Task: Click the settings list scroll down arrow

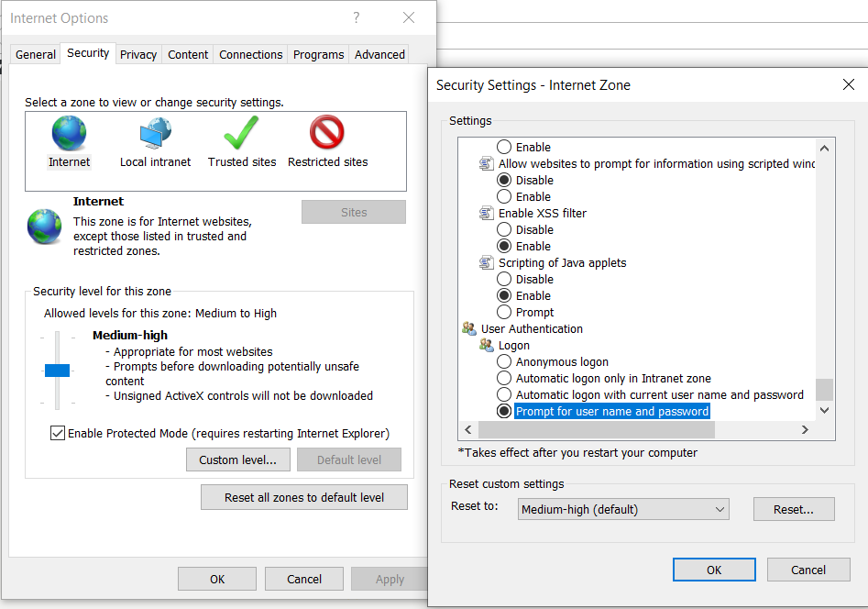Action: coord(825,411)
